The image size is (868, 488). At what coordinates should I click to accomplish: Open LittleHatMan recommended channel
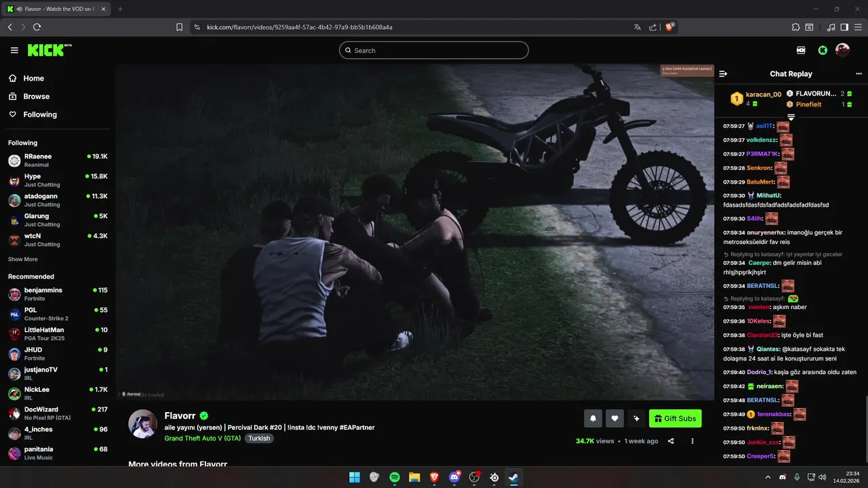tap(58, 333)
